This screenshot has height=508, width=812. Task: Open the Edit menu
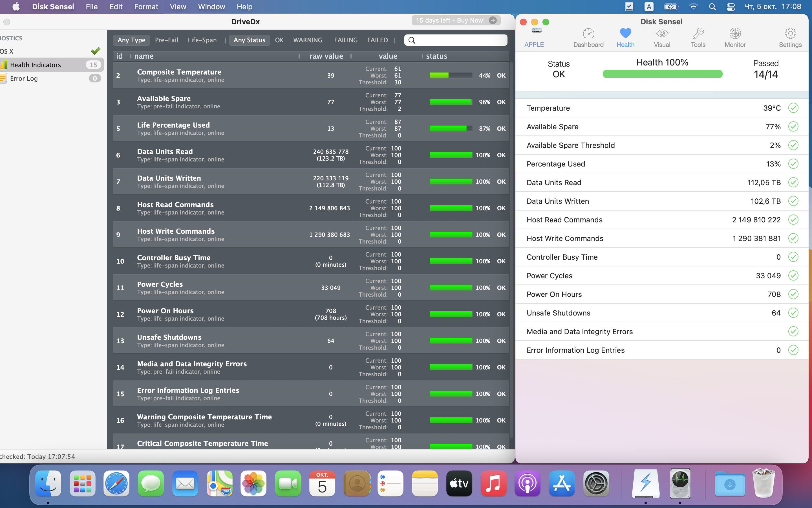click(116, 7)
